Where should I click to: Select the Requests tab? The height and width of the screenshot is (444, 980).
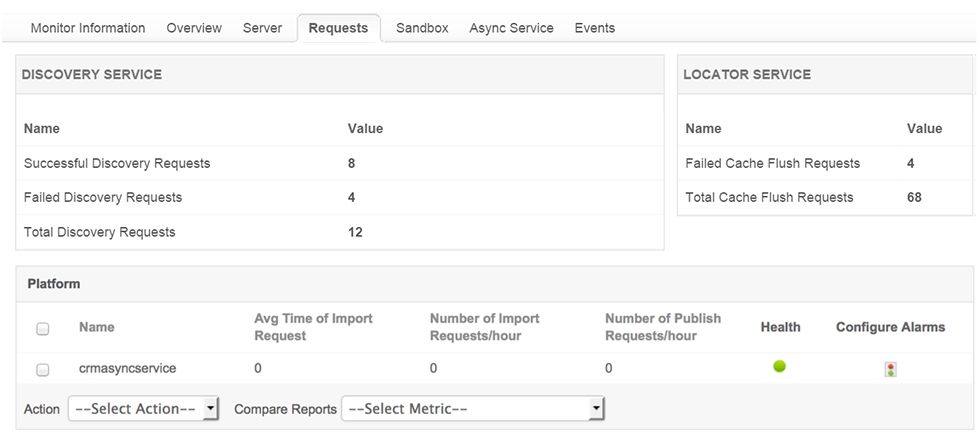click(x=338, y=28)
